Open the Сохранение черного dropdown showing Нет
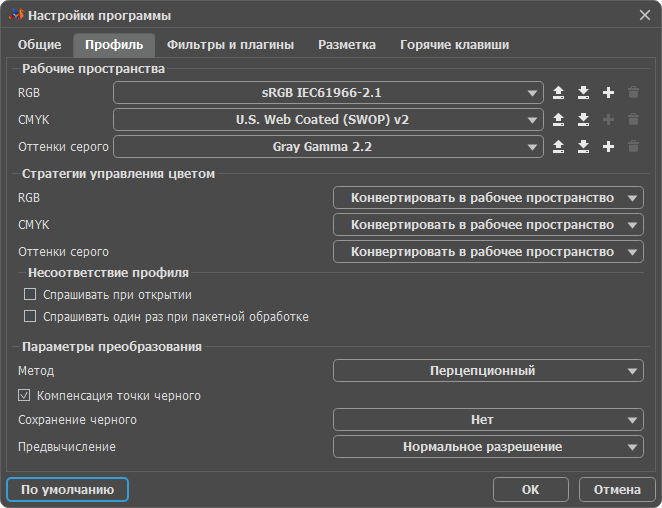 pos(488,420)
